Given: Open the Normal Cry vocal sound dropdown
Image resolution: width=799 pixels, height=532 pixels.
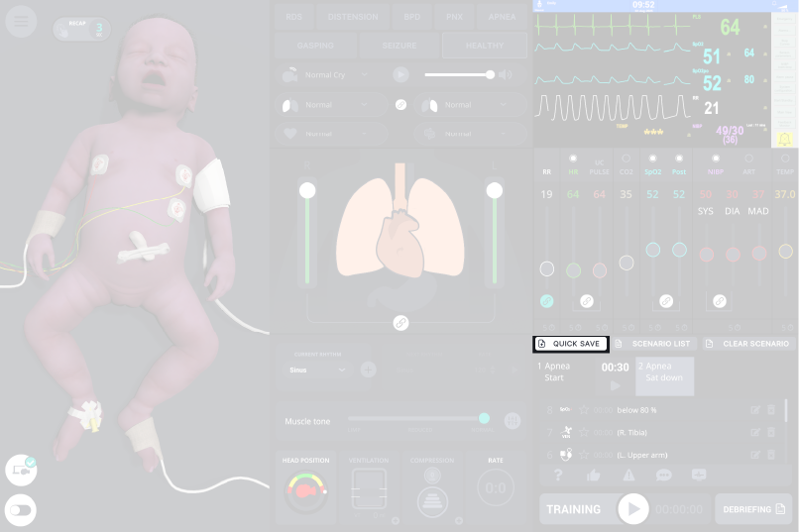Looking at the screenshot, I should (329, 74).
